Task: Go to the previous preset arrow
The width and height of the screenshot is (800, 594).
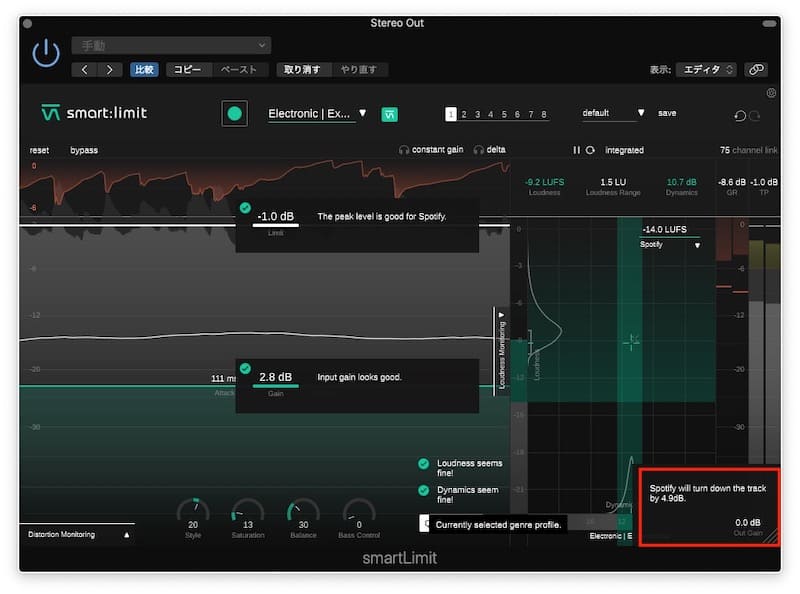Action: 85,69
